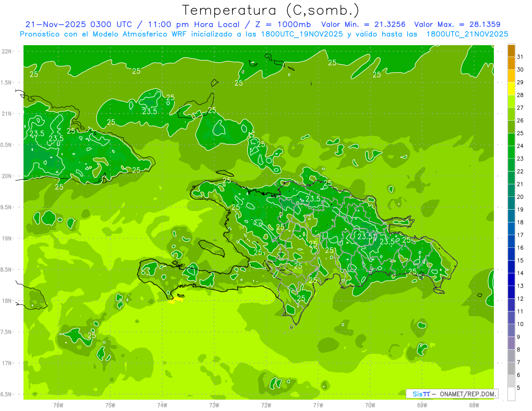Click the "21N" latitude axis label
This screenshot has width=532, height=411.
tap(7, 114)
